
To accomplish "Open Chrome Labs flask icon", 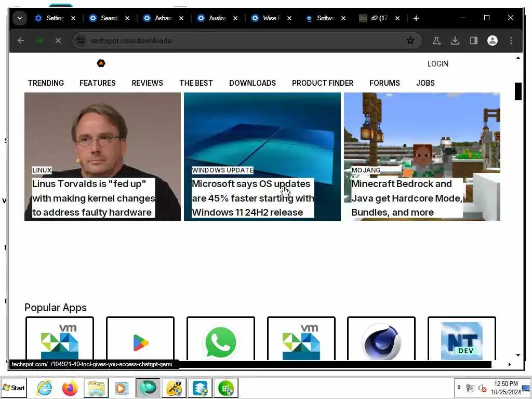I will (x=436, y=41).
